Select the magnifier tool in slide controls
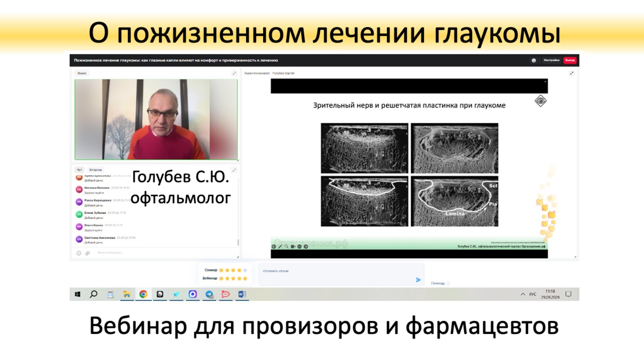The width and height of the screenshot is (644, 362). pyautogui.click(x=286, y=246)
